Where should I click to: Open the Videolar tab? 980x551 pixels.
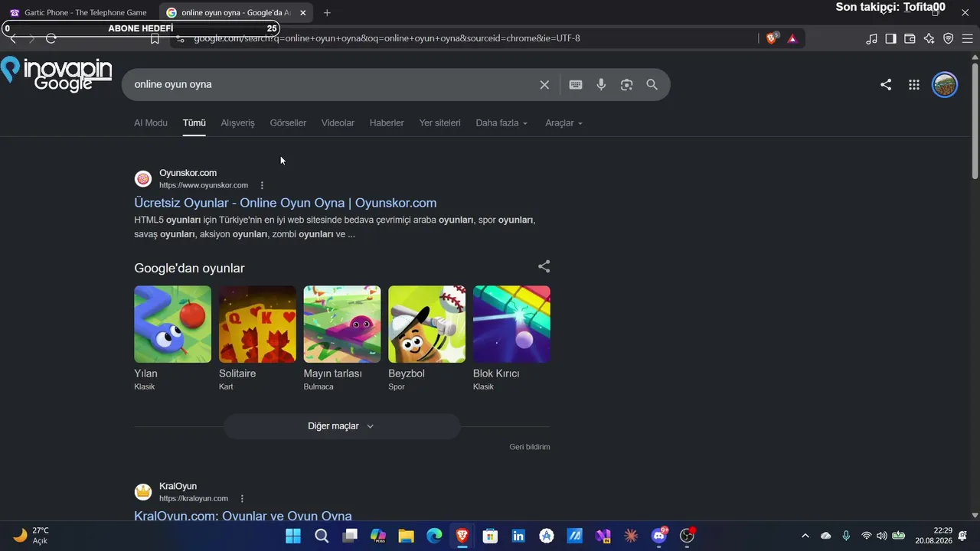(338, 123)
